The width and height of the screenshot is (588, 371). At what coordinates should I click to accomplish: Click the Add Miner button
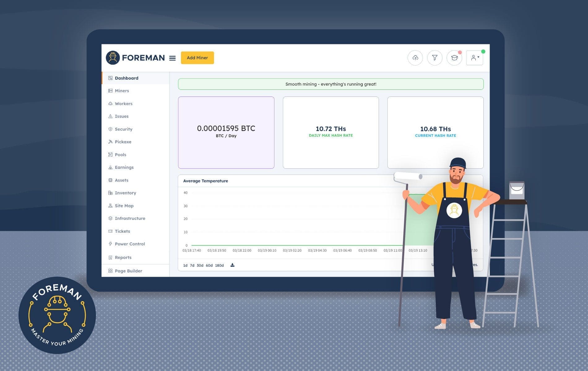click(197, 58)
